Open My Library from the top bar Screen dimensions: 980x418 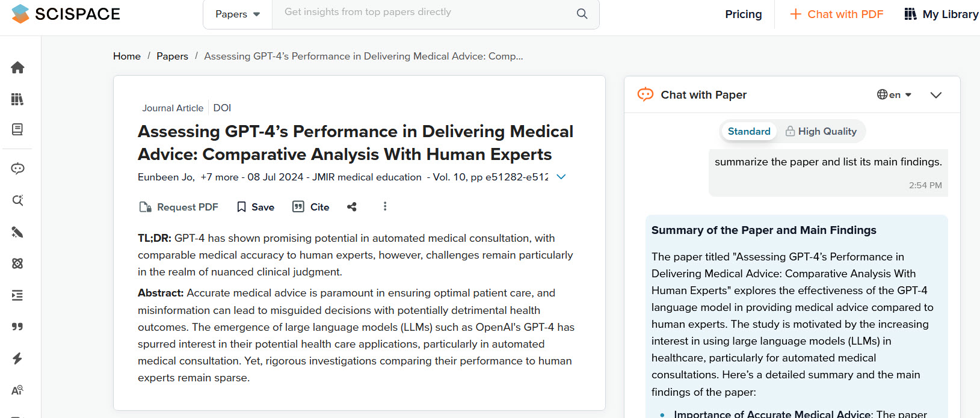[x=941, y=14]
